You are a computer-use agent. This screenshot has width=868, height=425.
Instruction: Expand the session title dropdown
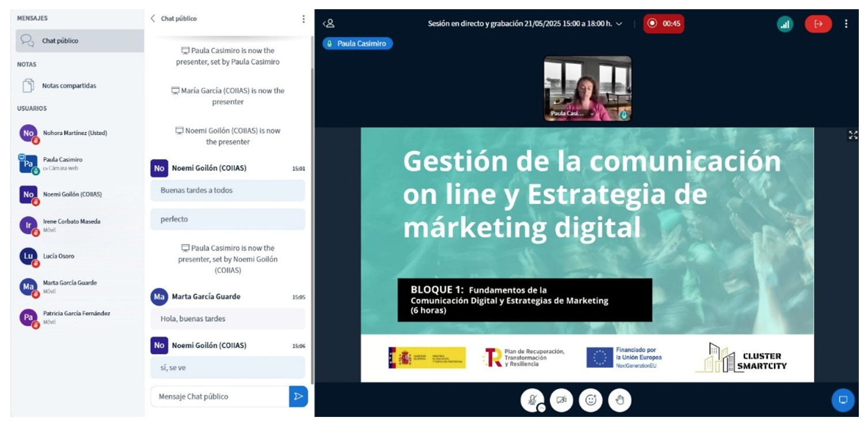pyautogui.click(x=619, y=24)
